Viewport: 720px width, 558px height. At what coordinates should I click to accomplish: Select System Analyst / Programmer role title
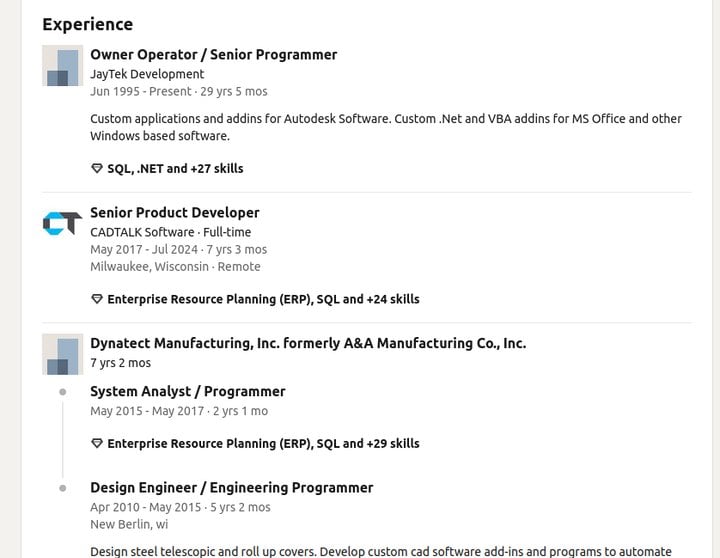(x=188, y=391)
